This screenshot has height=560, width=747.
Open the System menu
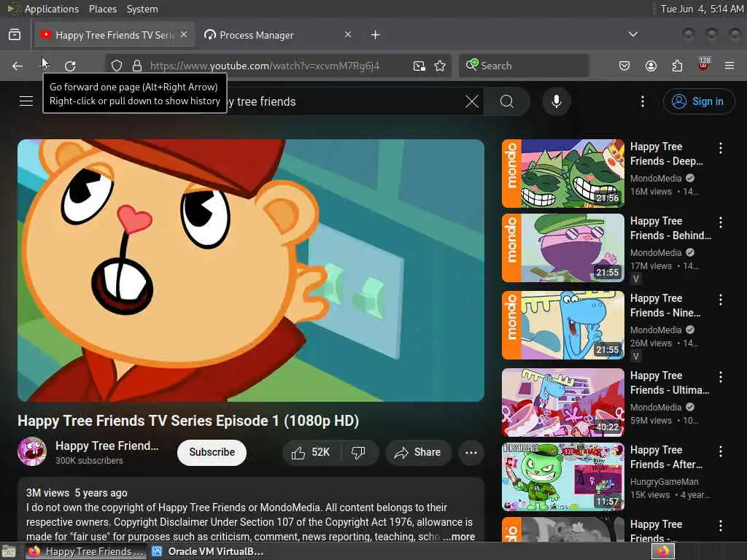click(142, 9)
